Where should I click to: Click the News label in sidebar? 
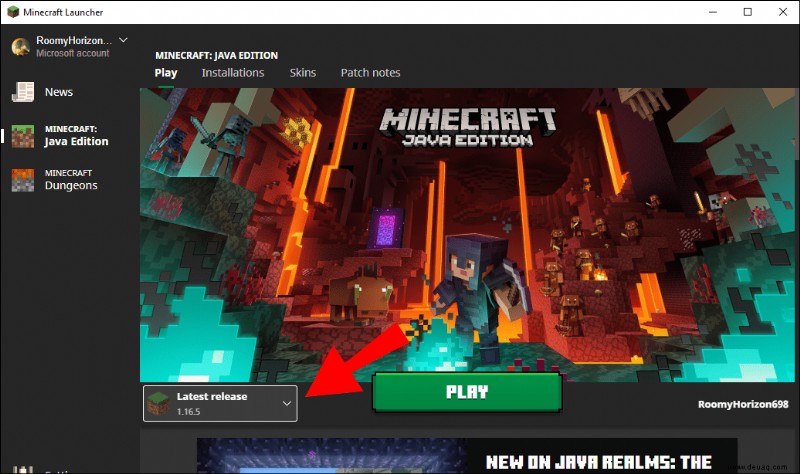click(59, 92)
